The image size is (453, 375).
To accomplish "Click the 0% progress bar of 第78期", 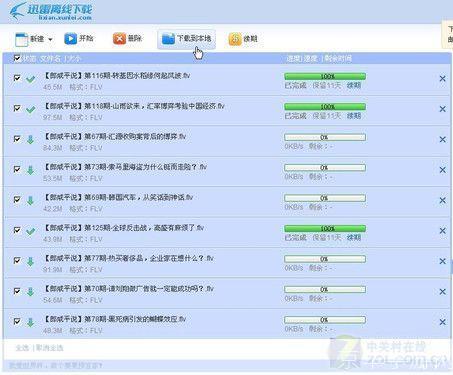I will click(x=325, y=320).
